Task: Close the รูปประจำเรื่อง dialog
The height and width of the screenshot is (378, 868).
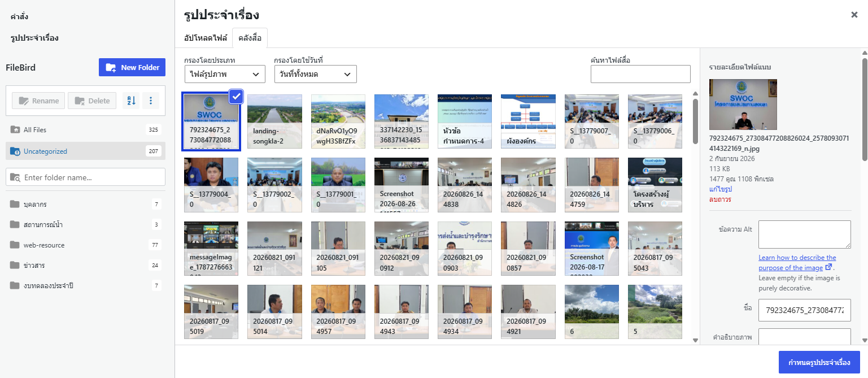Action: (x=854, y=15)
